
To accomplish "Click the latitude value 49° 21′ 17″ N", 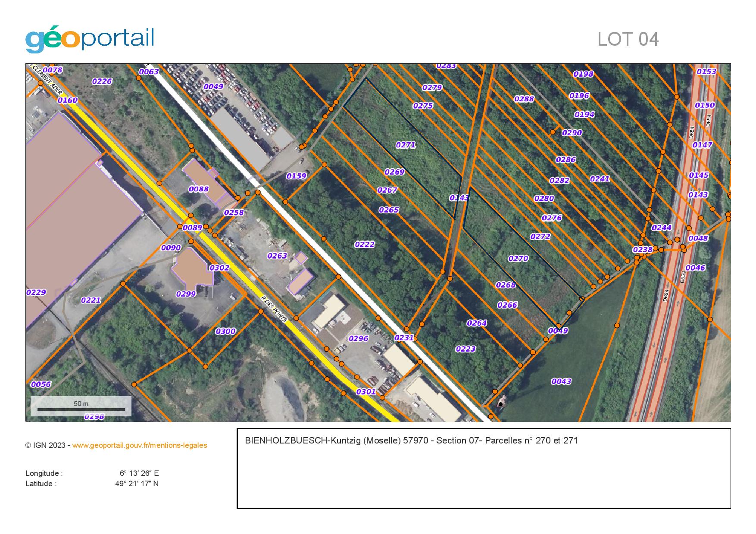I will pos(137,484).
